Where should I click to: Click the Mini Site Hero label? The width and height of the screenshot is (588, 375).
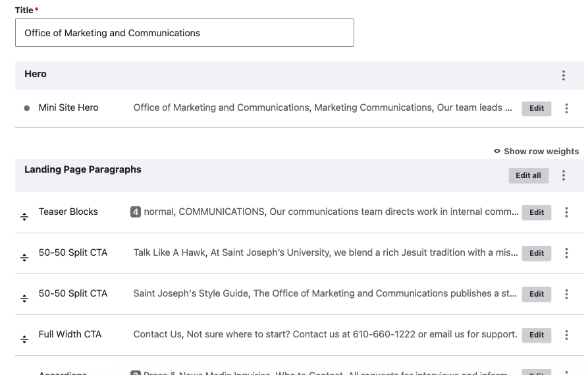point(68,107)
